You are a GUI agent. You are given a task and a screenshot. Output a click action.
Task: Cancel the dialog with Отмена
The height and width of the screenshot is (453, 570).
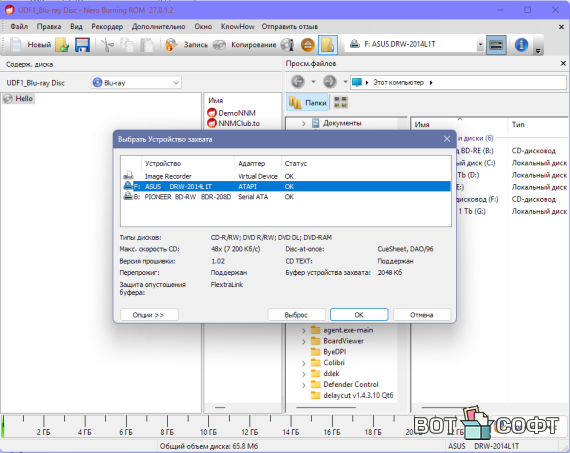point(422,315)
